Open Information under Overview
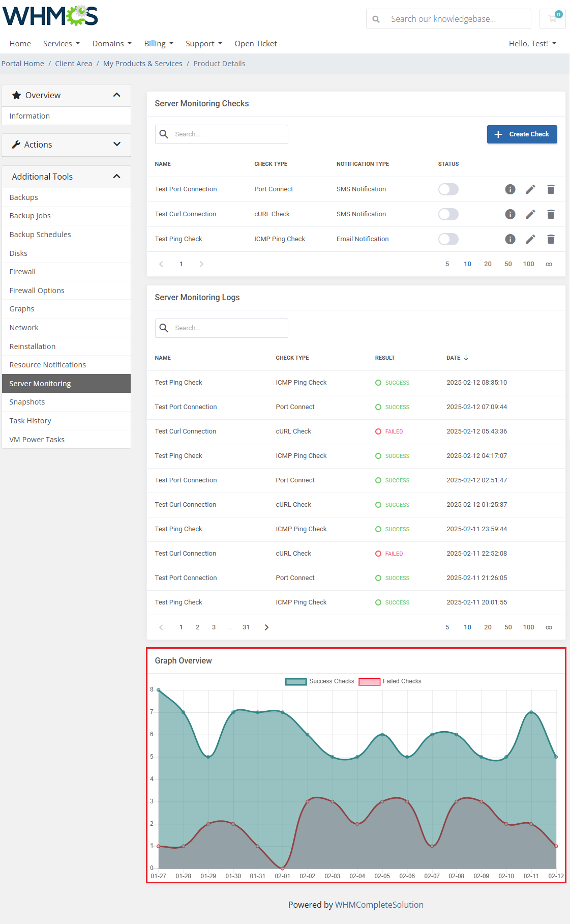Image resolution: width=570 pixels, height=924 pixels. pyautogui.click(x=67, y=116)
